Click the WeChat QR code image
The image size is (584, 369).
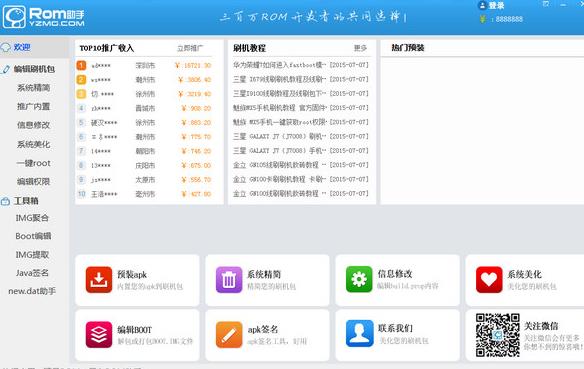[x=498, y=335]
